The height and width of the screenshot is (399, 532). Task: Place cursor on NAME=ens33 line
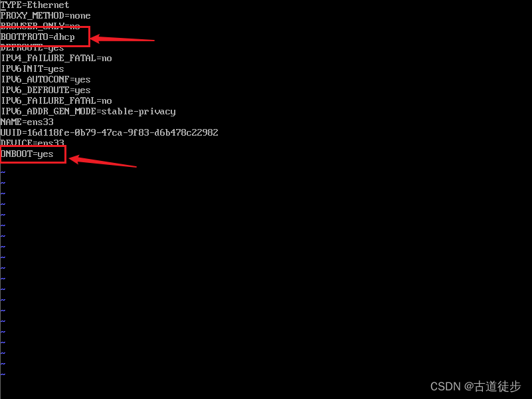(x=27, y=122)
